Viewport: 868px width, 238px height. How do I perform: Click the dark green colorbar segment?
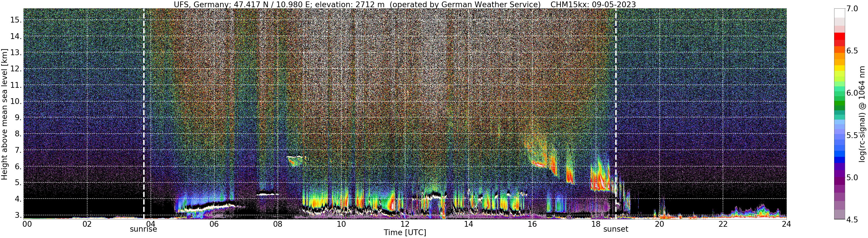[839, 107]
